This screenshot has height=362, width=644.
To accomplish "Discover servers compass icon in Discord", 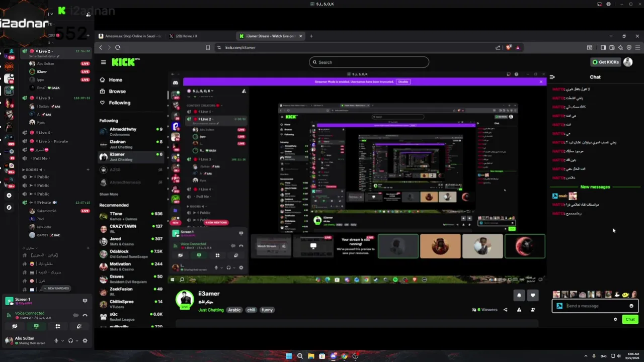I will click(9, 207).
